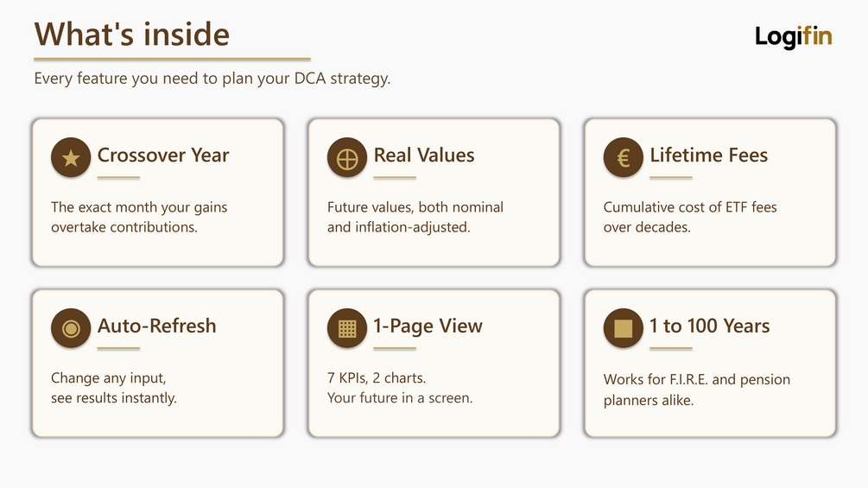Click the 7 KPIs, 2 charts description
The height and width of the screenshot is (488, 868).
(400, 388)
